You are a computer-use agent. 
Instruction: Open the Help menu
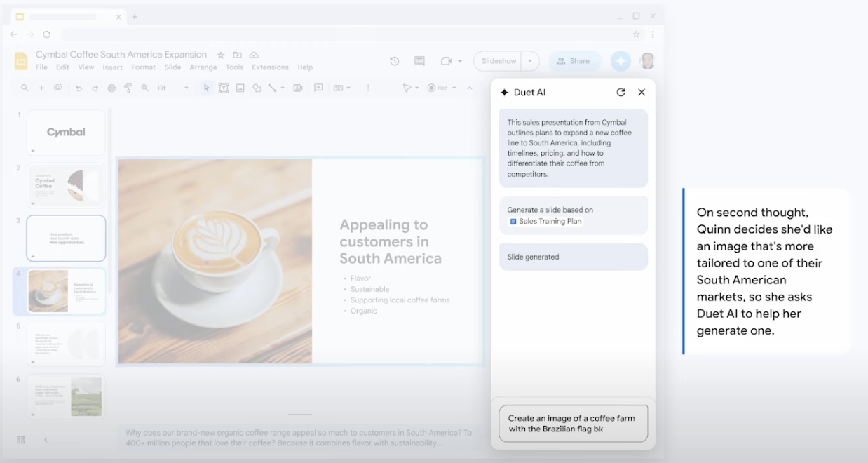pos(305,67)
